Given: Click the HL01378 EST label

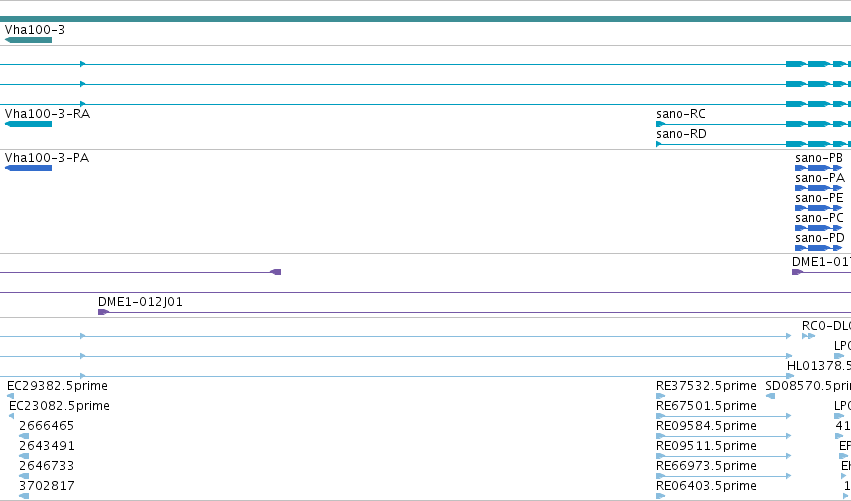Looking at the screenshot, I should (x=819, y=366).
